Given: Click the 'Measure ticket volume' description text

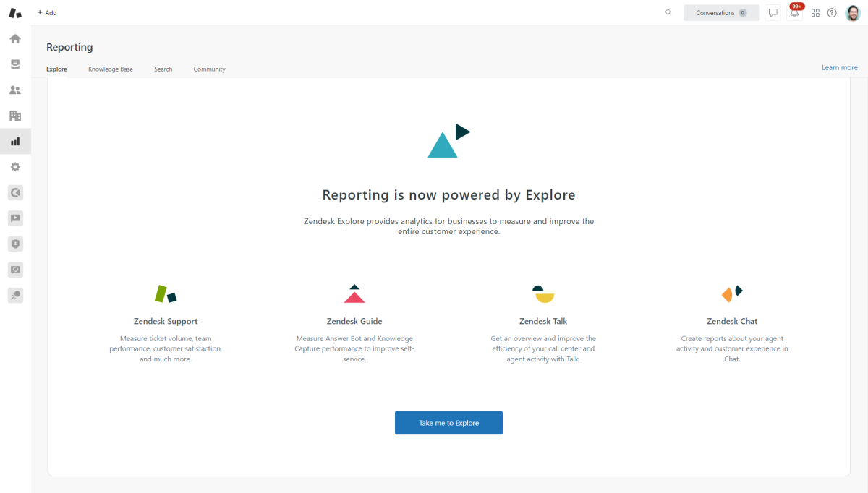Looking at the screenshot, I should (166, 348).
